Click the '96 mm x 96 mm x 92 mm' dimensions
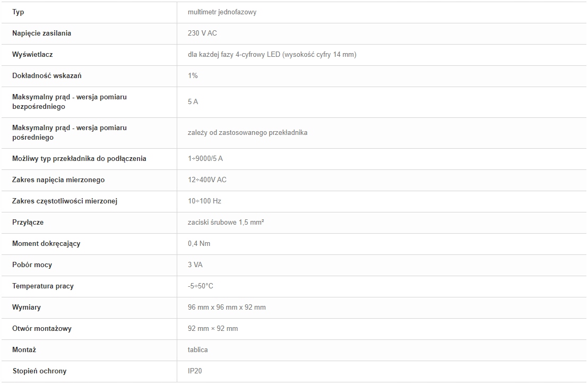588x384 pixels. (227, 307)
